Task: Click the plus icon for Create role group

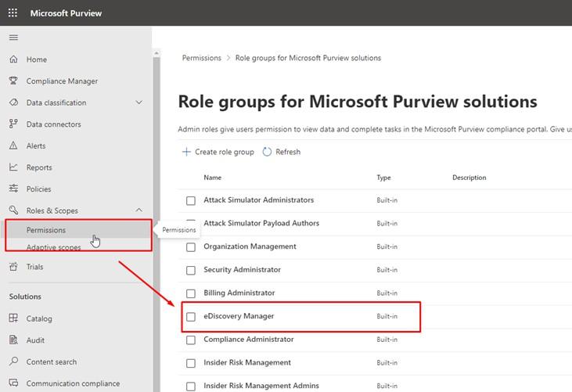Action: (186, 152)
